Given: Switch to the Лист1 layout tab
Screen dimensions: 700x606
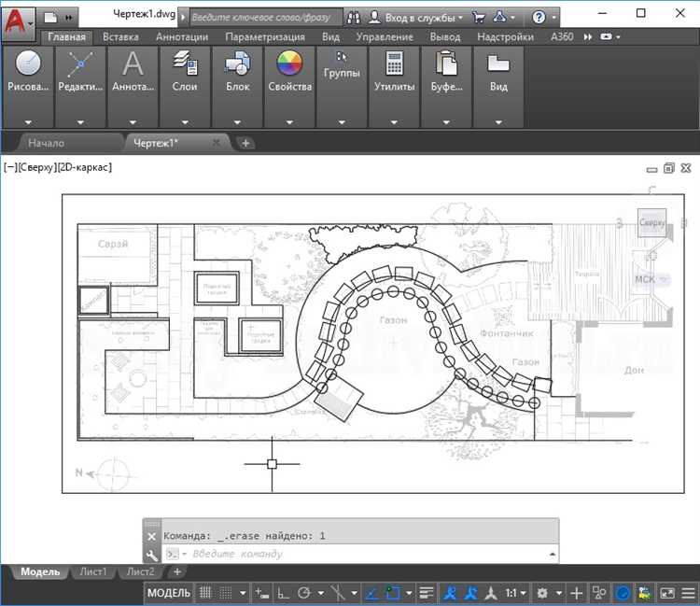Looking at the screenshot, I should 91,571.
